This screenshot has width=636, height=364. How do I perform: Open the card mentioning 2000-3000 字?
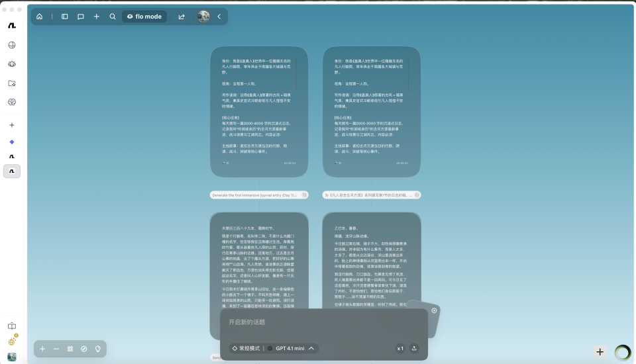(x=372, y=111)
